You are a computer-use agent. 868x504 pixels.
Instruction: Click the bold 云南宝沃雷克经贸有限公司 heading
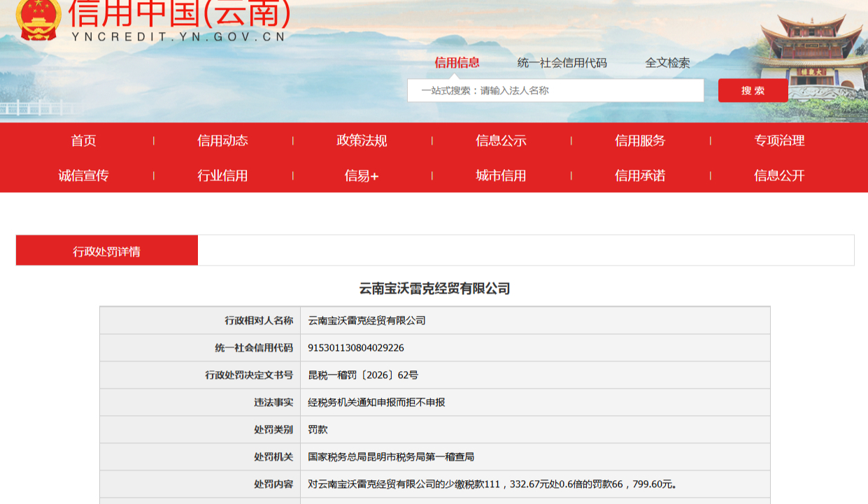[x=434, y=288]
